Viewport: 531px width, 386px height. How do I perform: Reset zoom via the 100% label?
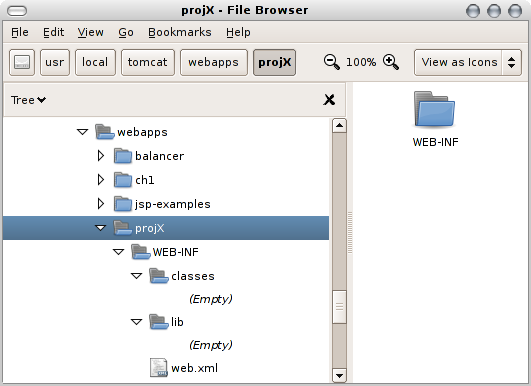361,62
